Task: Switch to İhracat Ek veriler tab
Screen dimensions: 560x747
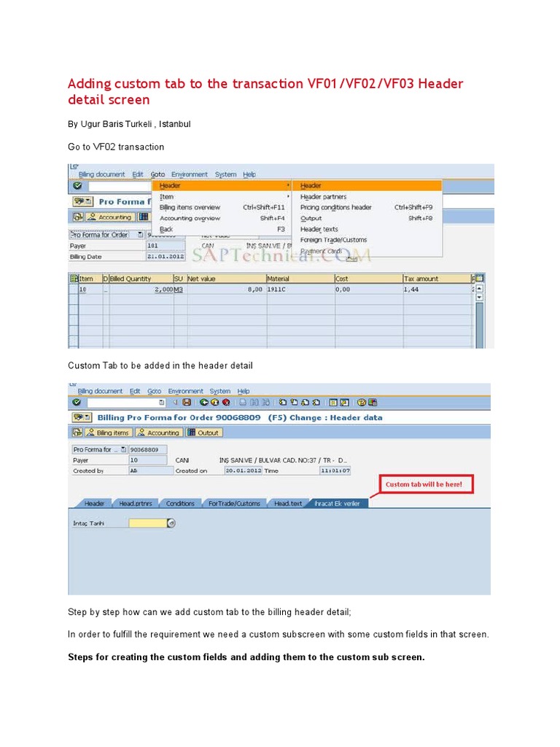Action: (338, 503)
